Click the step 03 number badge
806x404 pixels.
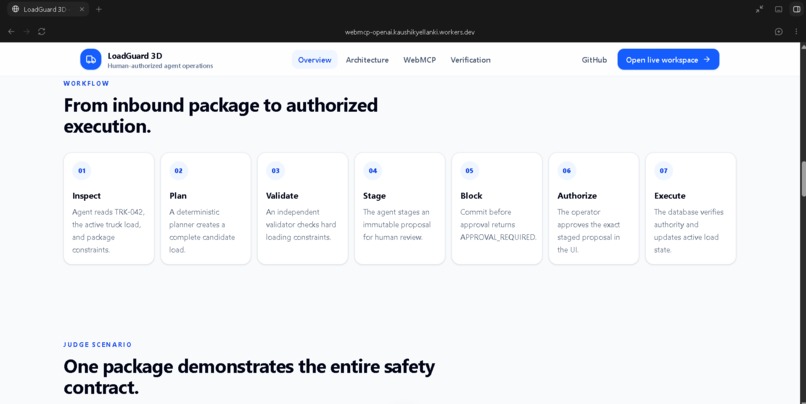click(276, 171)
